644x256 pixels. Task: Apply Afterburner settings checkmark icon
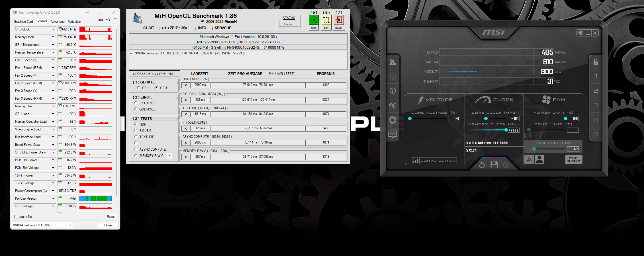(x=506, y=165)
